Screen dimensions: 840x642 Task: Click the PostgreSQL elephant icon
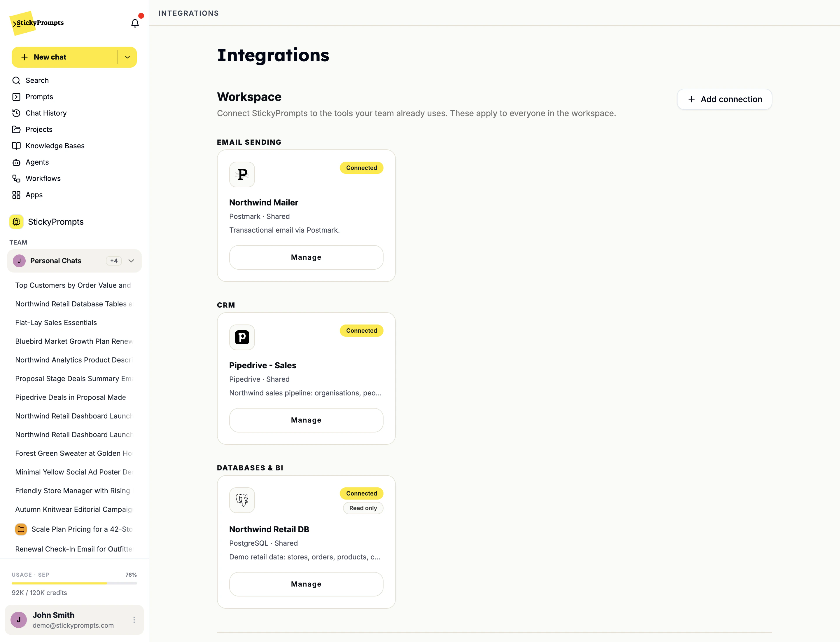(242, 500)
